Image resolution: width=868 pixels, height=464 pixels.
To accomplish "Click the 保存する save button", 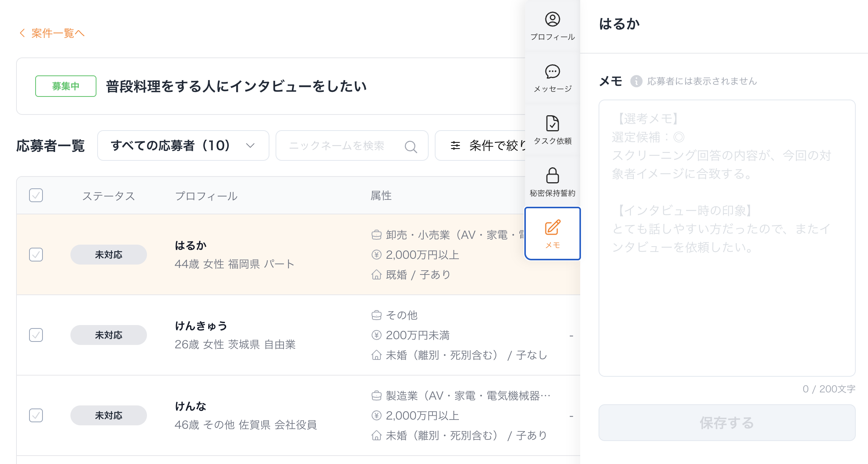I will pyautogui.click(x=727, y=423).
